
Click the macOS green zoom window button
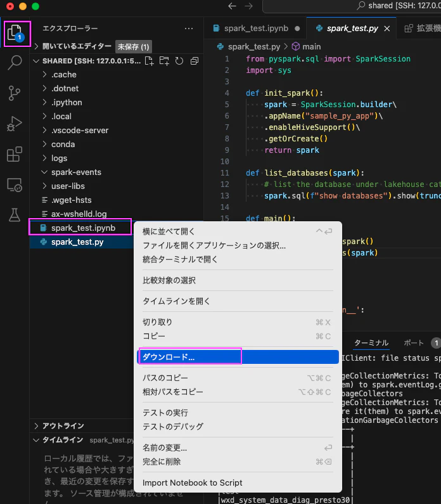coord(35,6)
